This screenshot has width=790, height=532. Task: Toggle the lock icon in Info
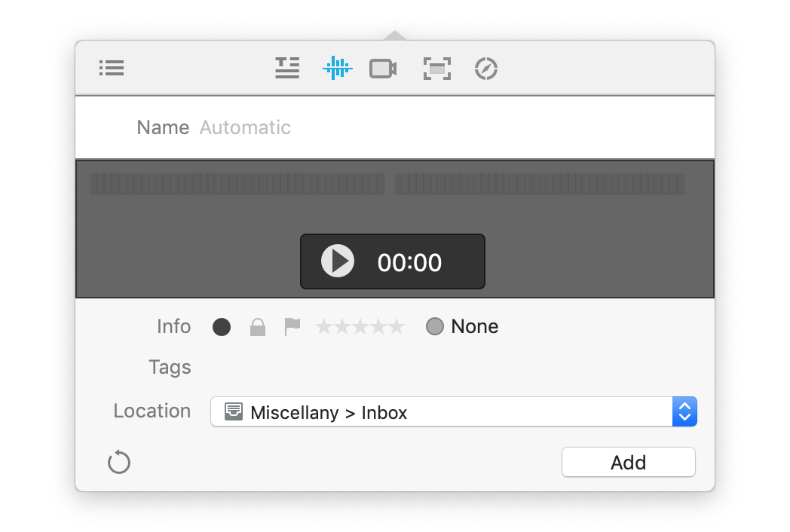click(x=258, y=327)
